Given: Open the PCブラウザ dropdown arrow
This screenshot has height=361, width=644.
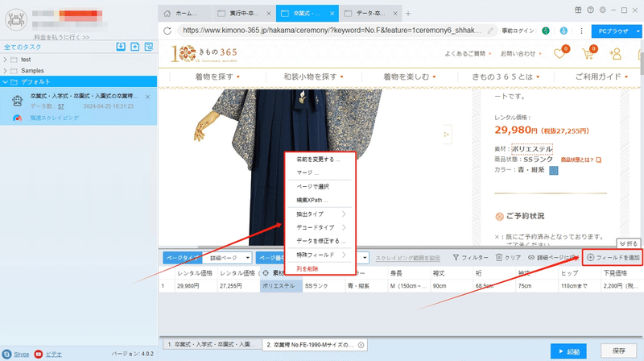Looking at the screenshot, I should (638, 31).
